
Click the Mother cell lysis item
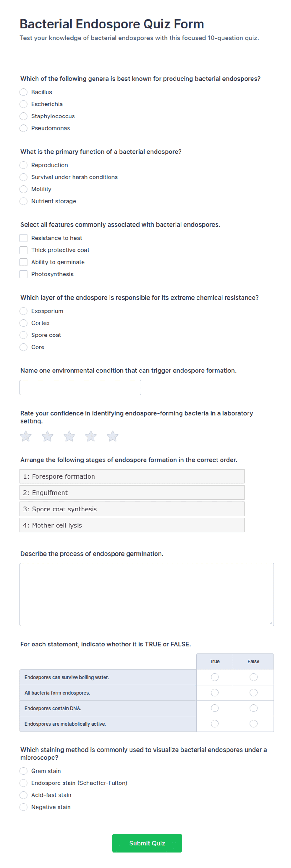point(132,525)
